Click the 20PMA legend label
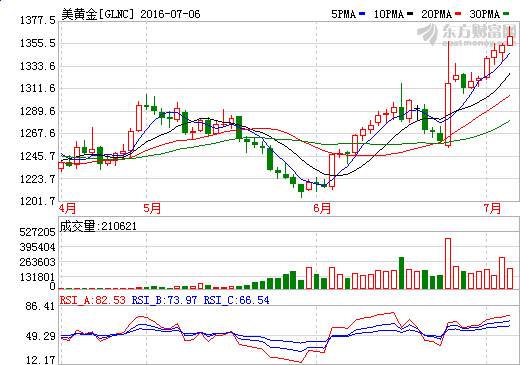 pyautogui.click(x=437, y=14)
